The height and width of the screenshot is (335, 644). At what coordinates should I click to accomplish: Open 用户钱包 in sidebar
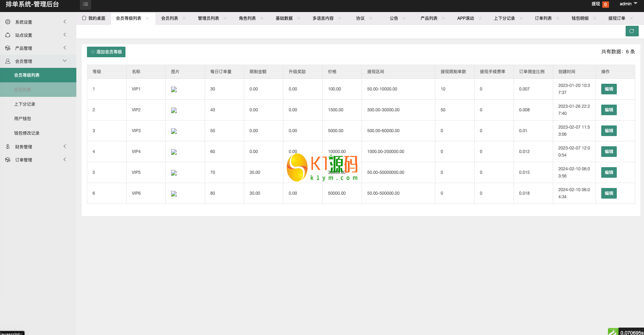[x=38, y=119]
